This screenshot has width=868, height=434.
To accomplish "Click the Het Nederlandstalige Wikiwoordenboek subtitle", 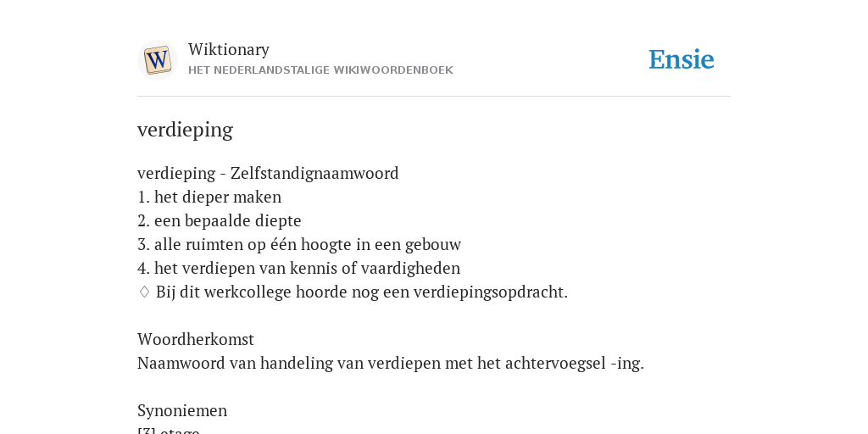I will click(320, 70).
